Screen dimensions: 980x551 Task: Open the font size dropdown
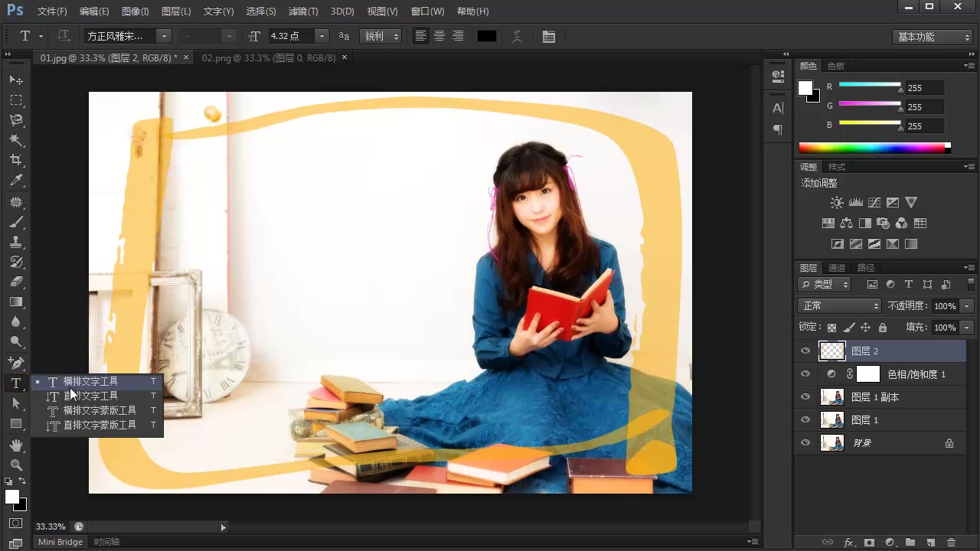(322, 36)
